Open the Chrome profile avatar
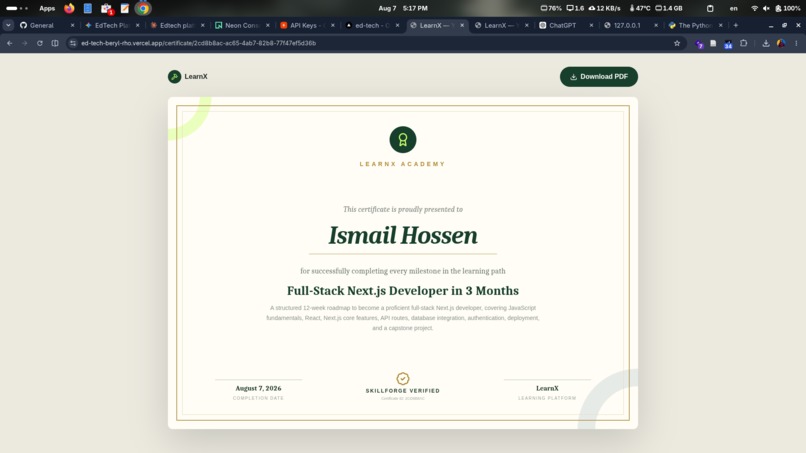This screenshot has height=453, width=806. click(x=781, y=43)
